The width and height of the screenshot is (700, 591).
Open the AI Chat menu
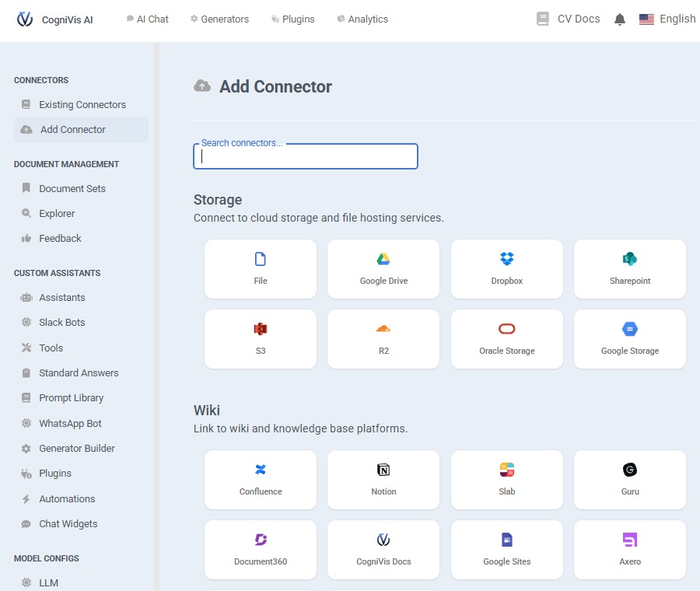pyautogui.click(x=148, y=19)
